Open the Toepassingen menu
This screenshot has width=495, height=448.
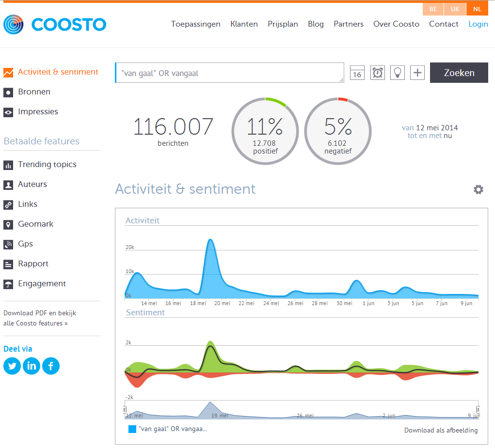click(x=195, y=24)
